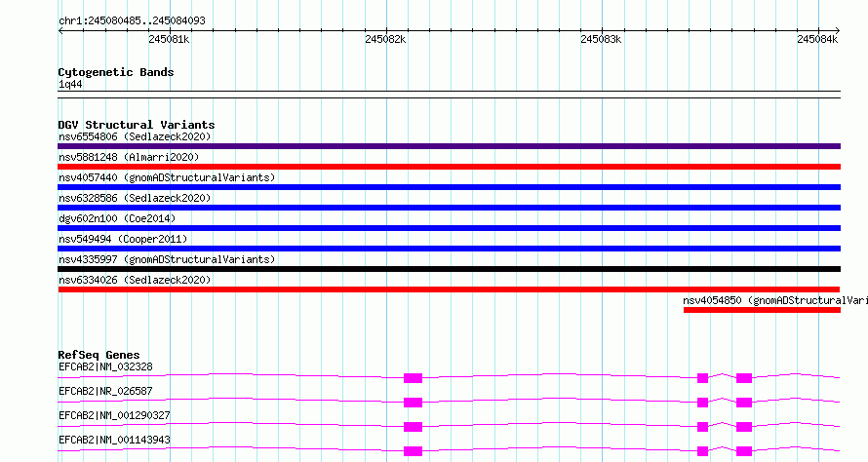Screen dimensions: 868x462
Task: Click first exon of EFCAB2|NM_032328
Action: [x=413, y=378]
